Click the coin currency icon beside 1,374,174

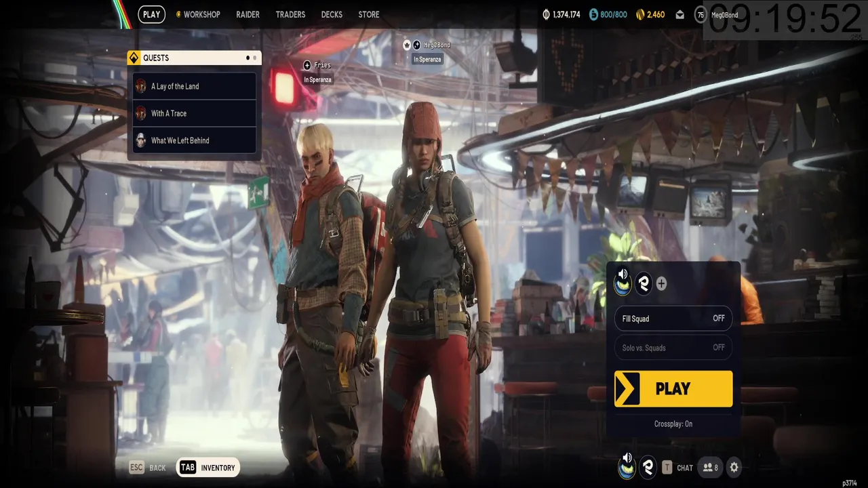coord(547,14)
